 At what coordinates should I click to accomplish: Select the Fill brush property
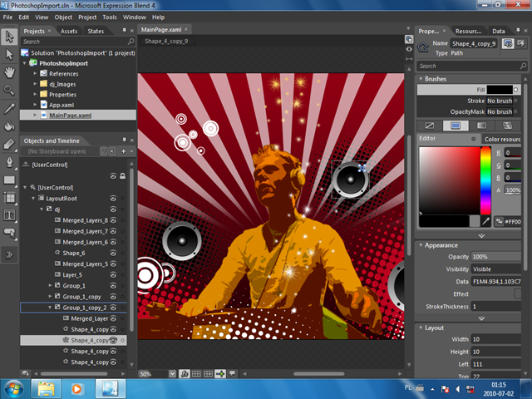(x=469, y=90)
